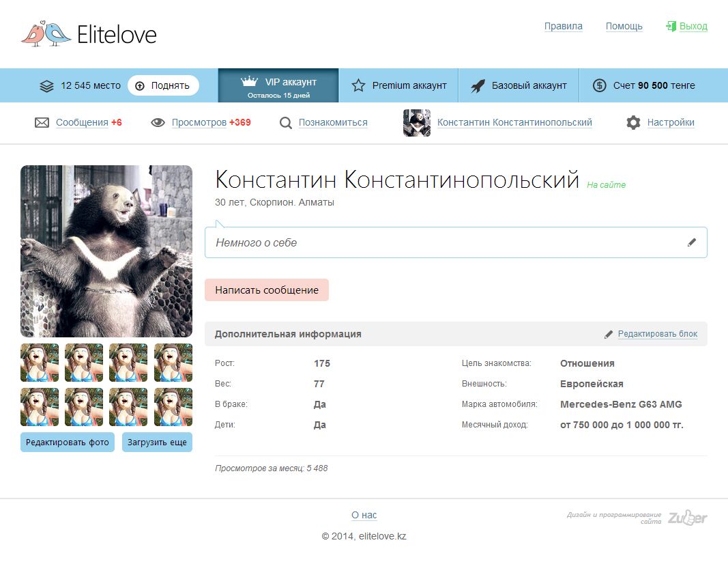
Task: Select the VIP аккаунт tab
Action: pos(278,85)
